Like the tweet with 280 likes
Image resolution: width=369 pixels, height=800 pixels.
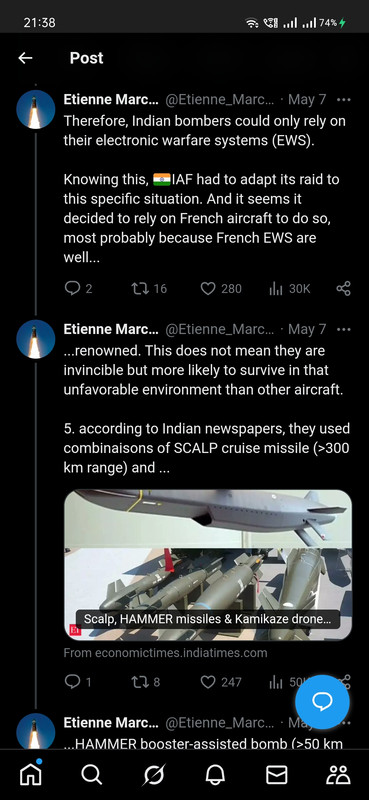point(220,289)
